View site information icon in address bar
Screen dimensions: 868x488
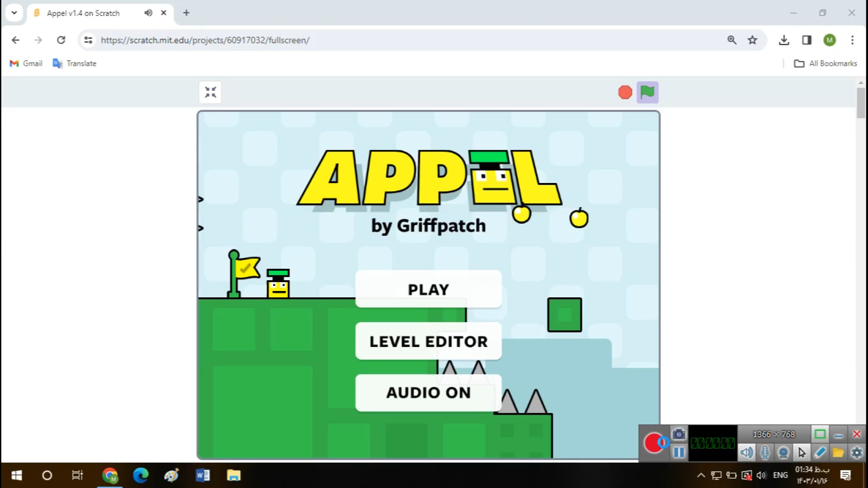pyautogui.click(x=88, y=40)
